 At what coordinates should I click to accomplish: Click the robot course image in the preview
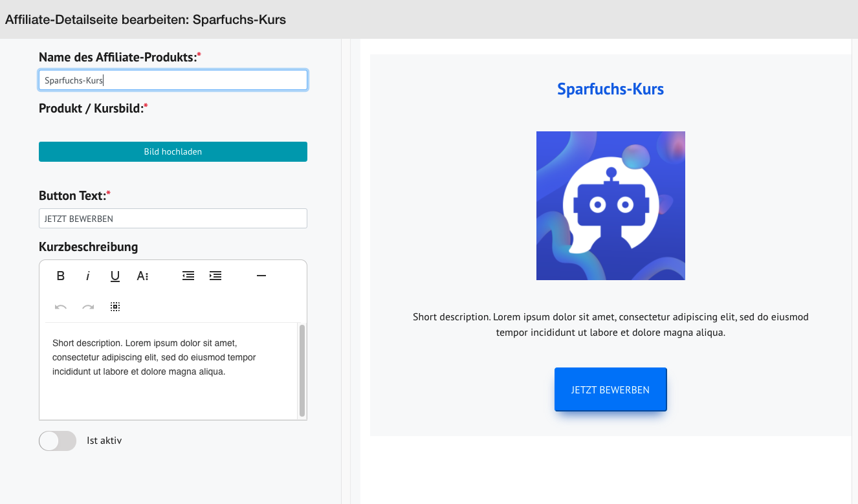[x=610, y=205]
